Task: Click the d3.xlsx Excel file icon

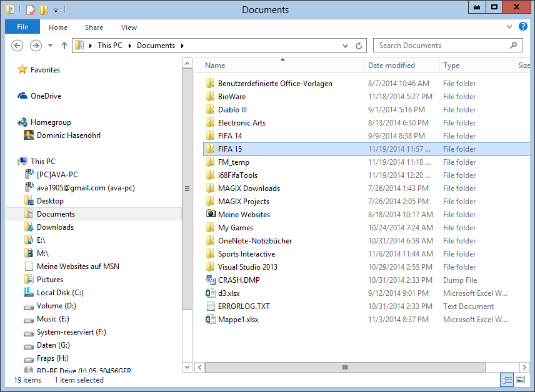Action: pyautogui.click(x=211, y=293)
